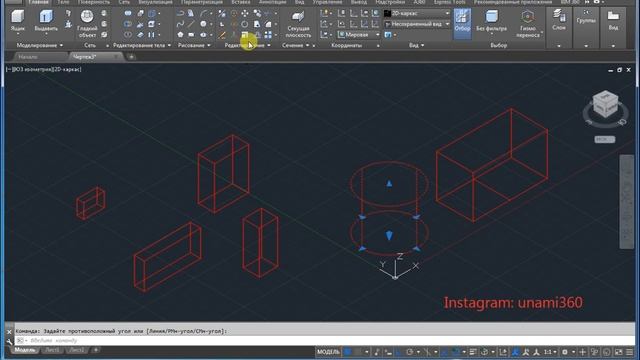Open the 1:1 annotation scale dropdown

click(550, 351)
